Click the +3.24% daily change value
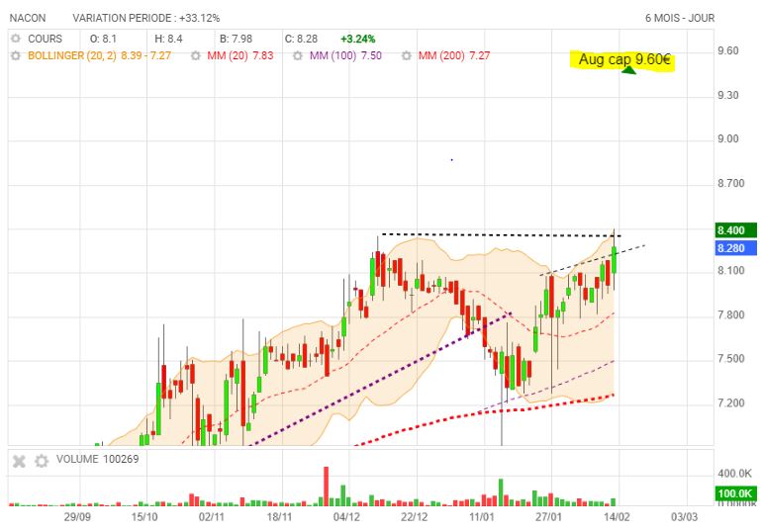The width and height of the screenshot is (761, 532). [x=357, y=39]
